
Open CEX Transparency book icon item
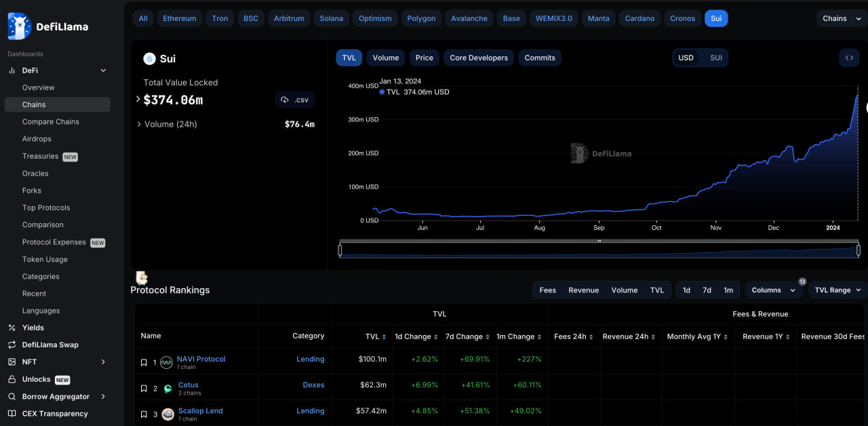tap(12, 414)
